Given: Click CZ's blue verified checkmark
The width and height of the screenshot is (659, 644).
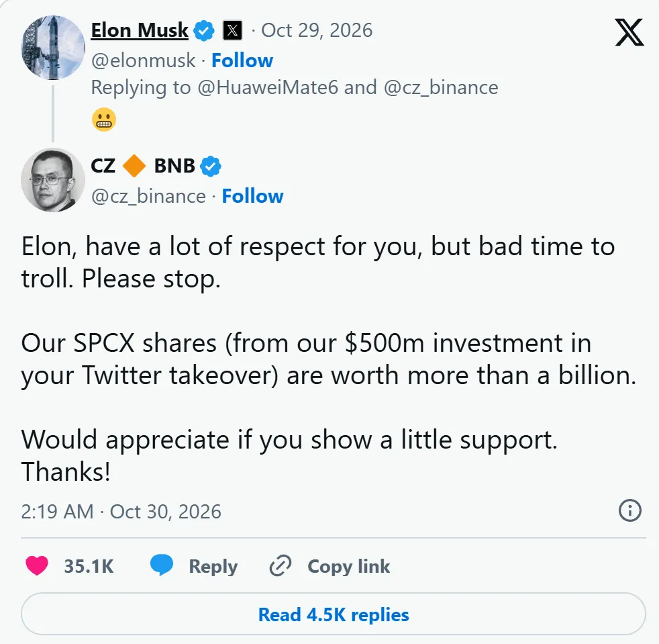Looking at the screenshot, I should pyautogui.click(x=211, y=166).
